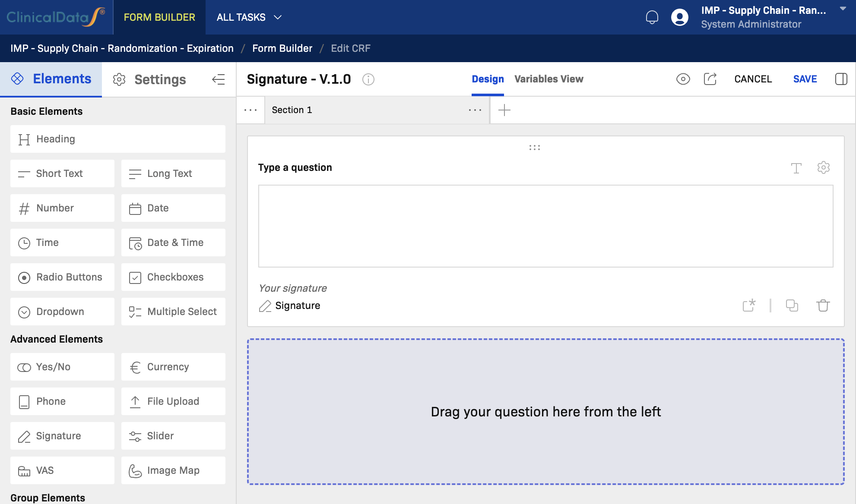Image resolution: width=856 pixels, height=504 pixels.
Task: Open notifications via the bell icon
Action: [653, 17]
